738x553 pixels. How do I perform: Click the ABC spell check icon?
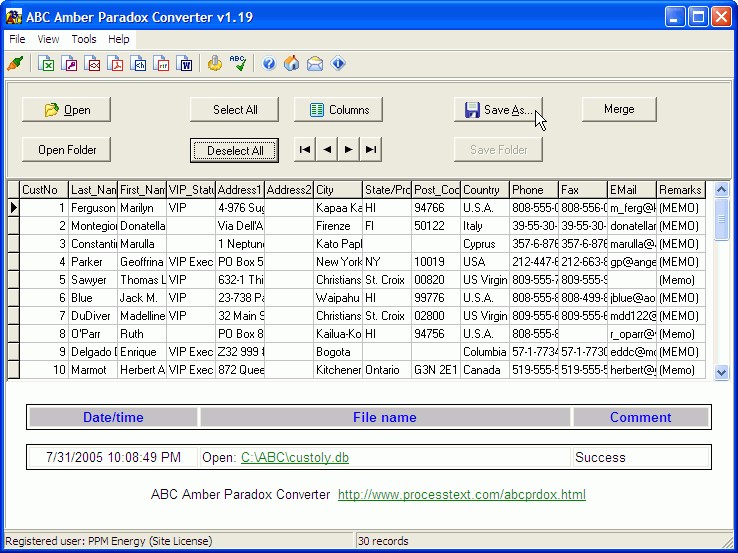pyautogui.click(x=238, y=64)
